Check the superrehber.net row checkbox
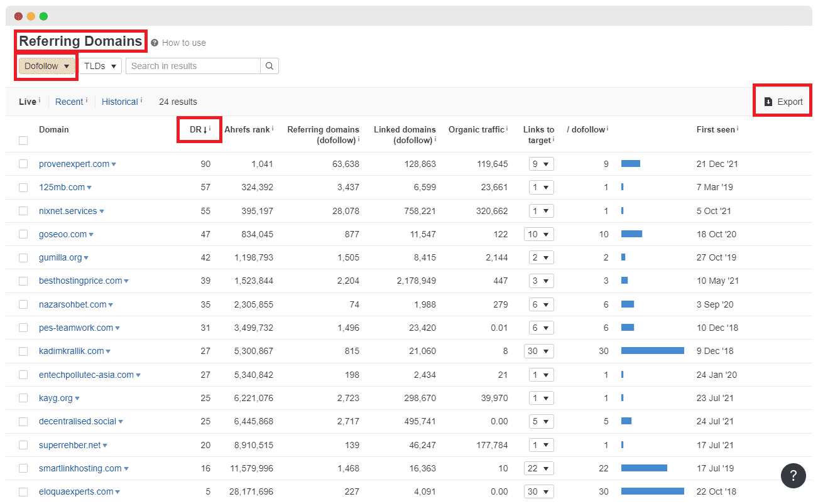Image resolution: width=818 pixels, height=504 pixels. [x=23, y=445]
